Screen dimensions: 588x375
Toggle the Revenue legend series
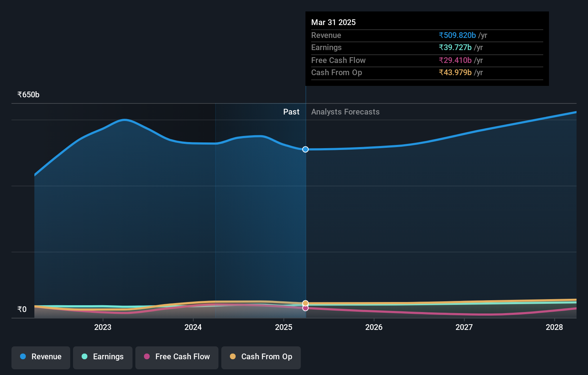[41, 357]
